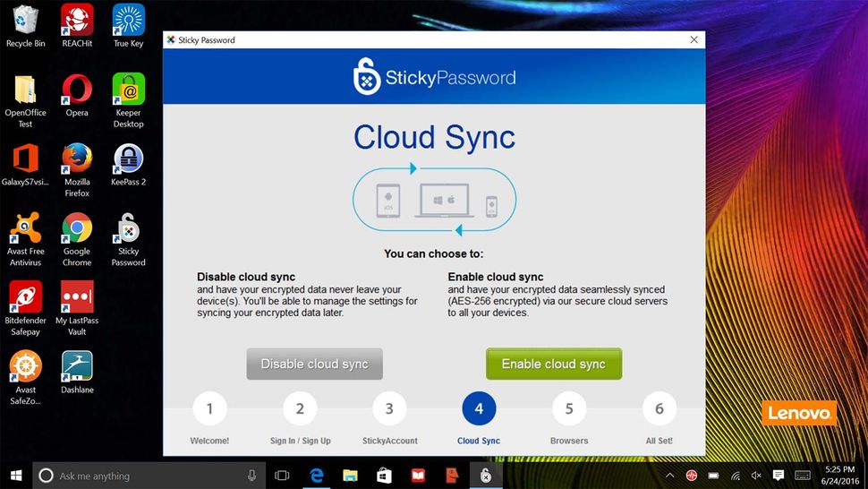Launch Bitdefender Safepay from the desktop
This screenshot has width=868, height=489.
point(25,308)
